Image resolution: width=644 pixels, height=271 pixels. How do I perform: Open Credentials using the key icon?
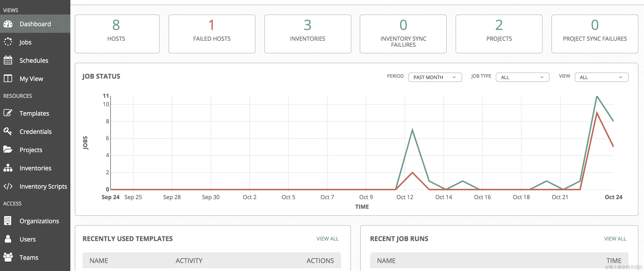tap(8, 131)
